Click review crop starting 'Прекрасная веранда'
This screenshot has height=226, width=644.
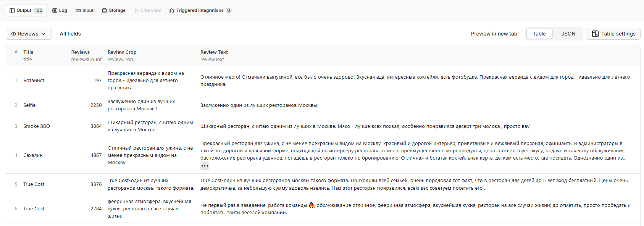pos(146,80)
